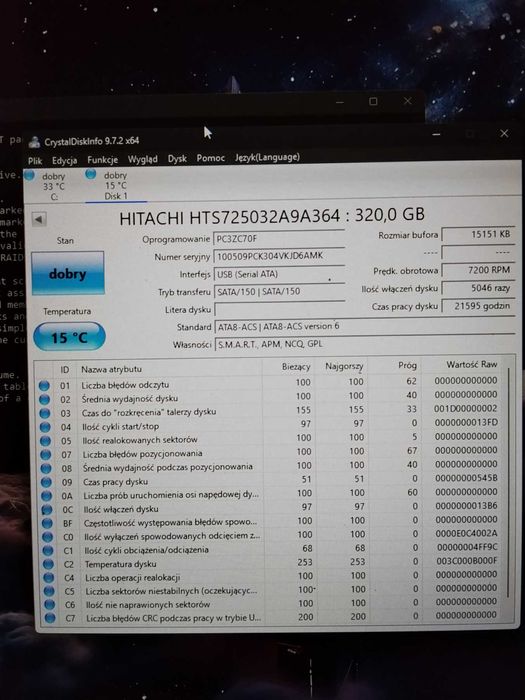Click the attribute list vertical scrollbar
This screenshot has height=700, width=525.
[508, 484]
